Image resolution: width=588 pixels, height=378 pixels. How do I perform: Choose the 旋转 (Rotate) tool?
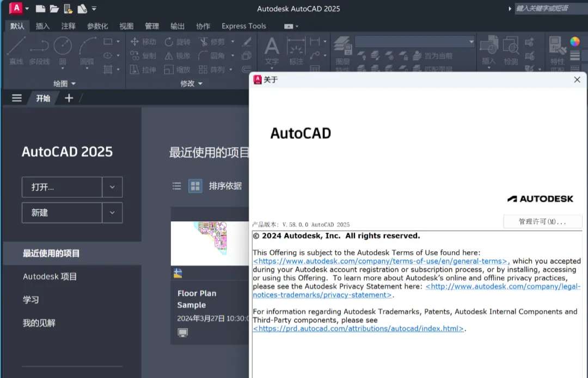point(177,41)
